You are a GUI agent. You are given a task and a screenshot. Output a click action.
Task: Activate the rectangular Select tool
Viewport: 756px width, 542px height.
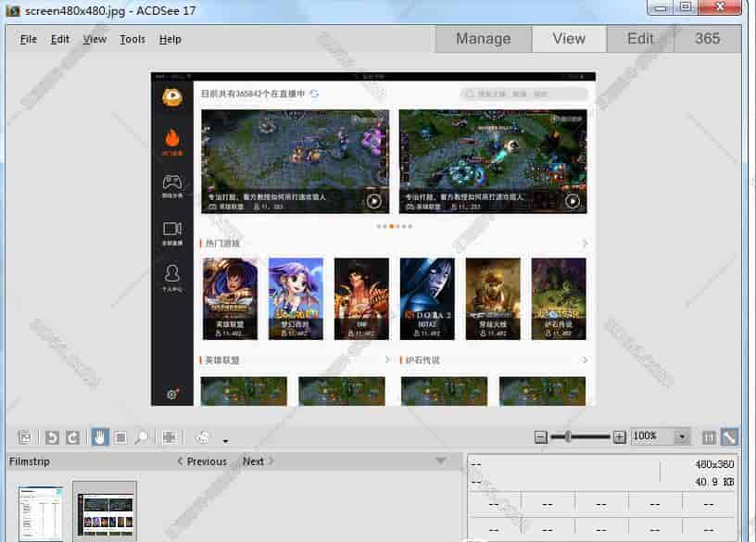click(120, 437)
